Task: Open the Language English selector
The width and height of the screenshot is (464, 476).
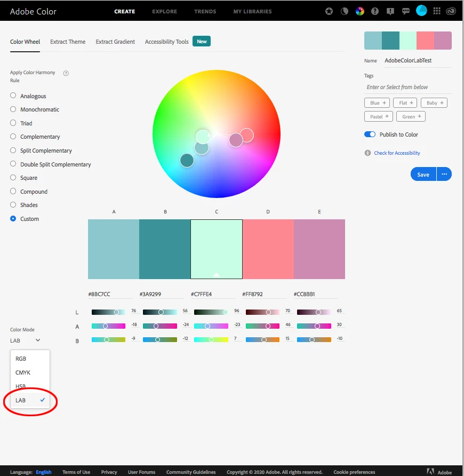Action: pyautogui.click(x=43, y=472)
